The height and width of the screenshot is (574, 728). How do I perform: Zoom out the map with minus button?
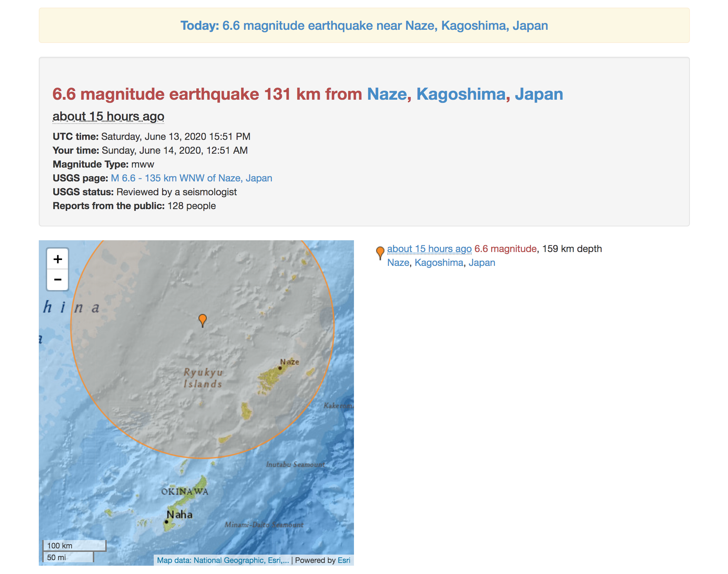pyautogui.click(x=57, y=279)
